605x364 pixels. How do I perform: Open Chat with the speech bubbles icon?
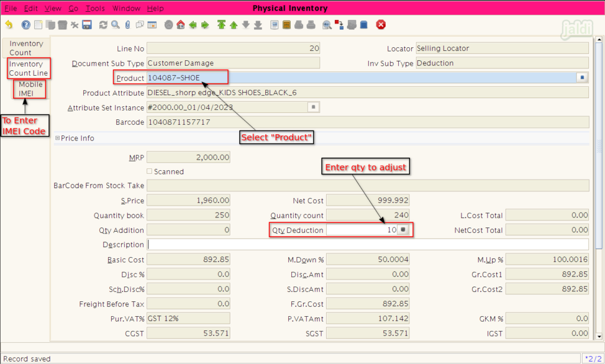[x=139, y=25]
